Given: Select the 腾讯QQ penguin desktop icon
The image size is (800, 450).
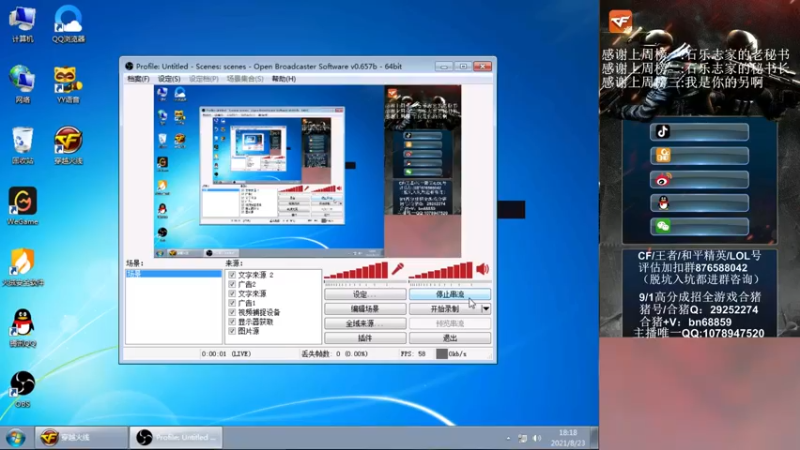Looking at the screenshot, I should [x=22, y=328].
